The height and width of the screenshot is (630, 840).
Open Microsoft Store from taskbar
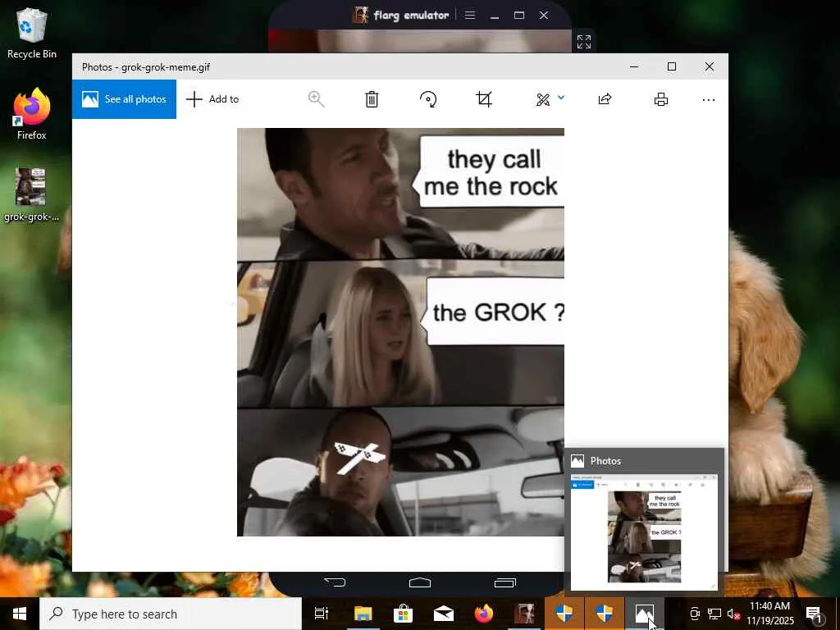click(x=403, y=614)
